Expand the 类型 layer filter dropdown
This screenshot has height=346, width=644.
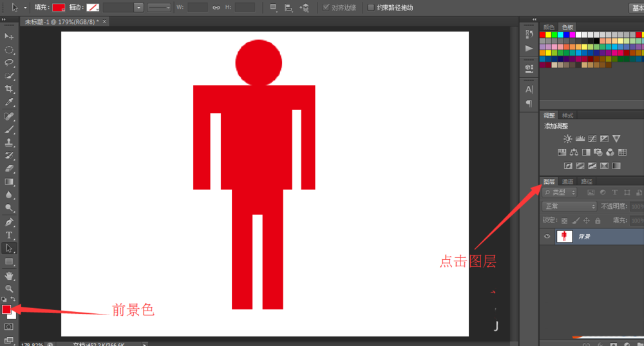click(x=560, y=192)
